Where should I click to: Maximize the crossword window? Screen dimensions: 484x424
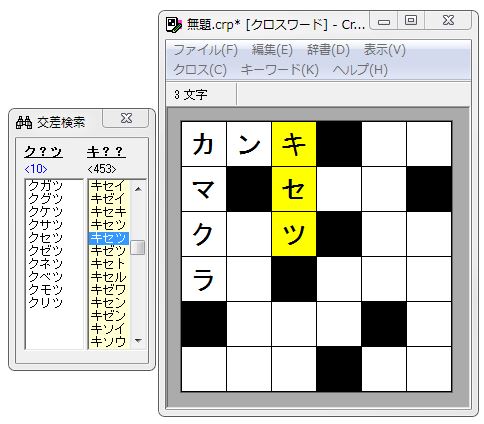point(411,21)
